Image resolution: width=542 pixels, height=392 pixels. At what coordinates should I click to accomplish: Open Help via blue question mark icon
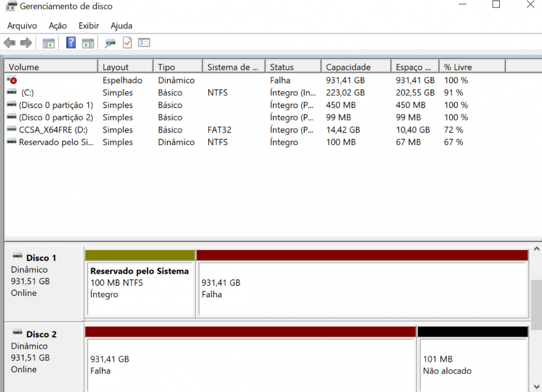71,43
